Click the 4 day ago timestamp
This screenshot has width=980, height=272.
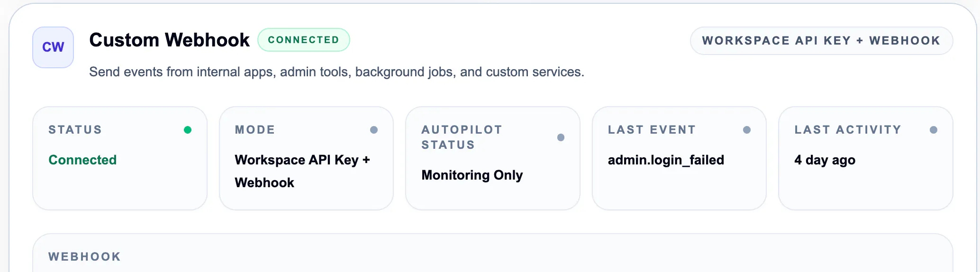point(825,160)
